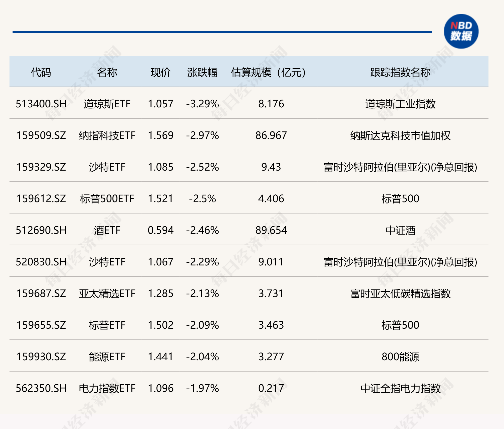
Task: Click the 酒ETF name cell
Action: click(x=107, y=230)
